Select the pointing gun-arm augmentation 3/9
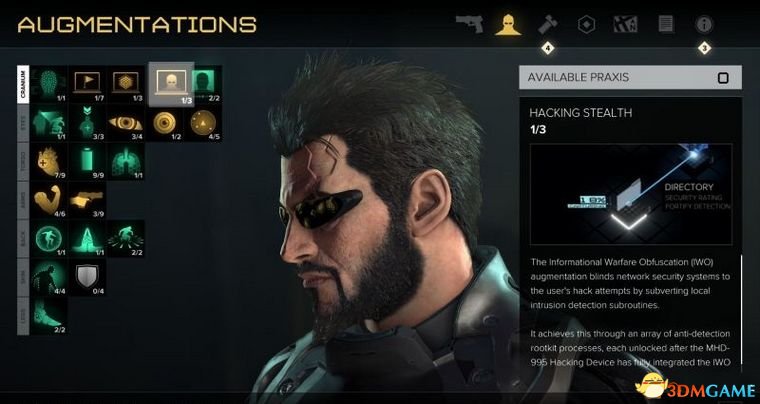The height and width of the screenshot is (404, 760). point(87,200)
